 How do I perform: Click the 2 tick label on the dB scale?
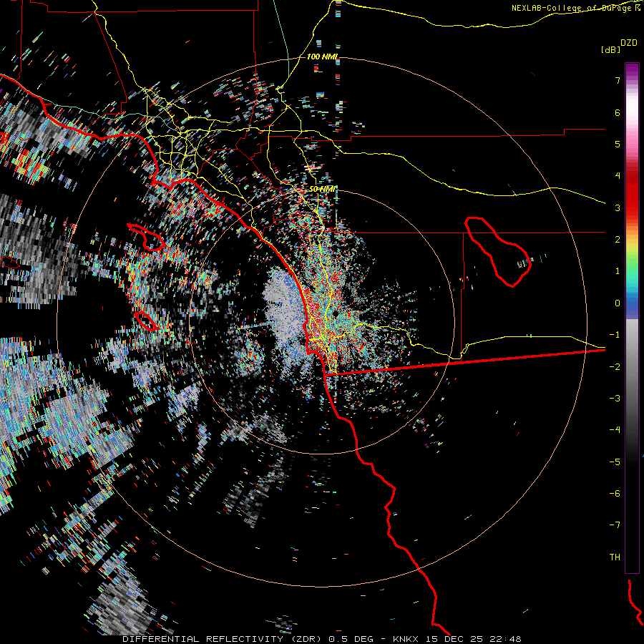[x=618, y=240]
